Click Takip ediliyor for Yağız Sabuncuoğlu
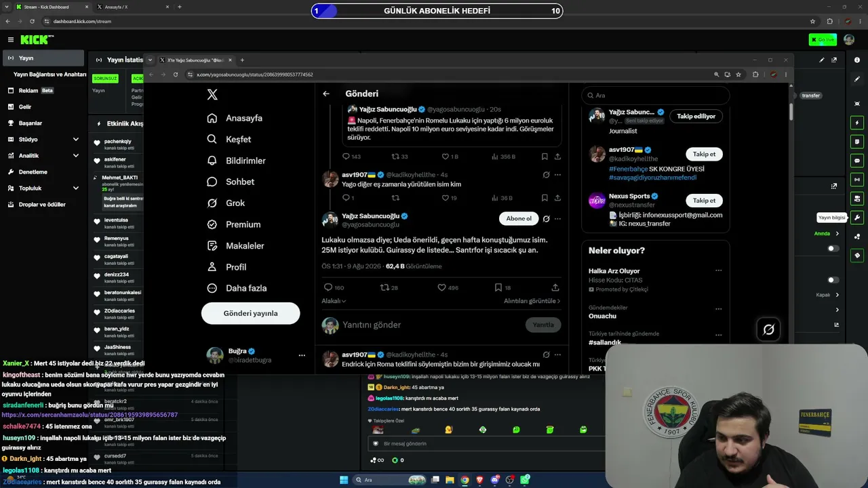Screen dimensions: 868x488 click(696, 117)
